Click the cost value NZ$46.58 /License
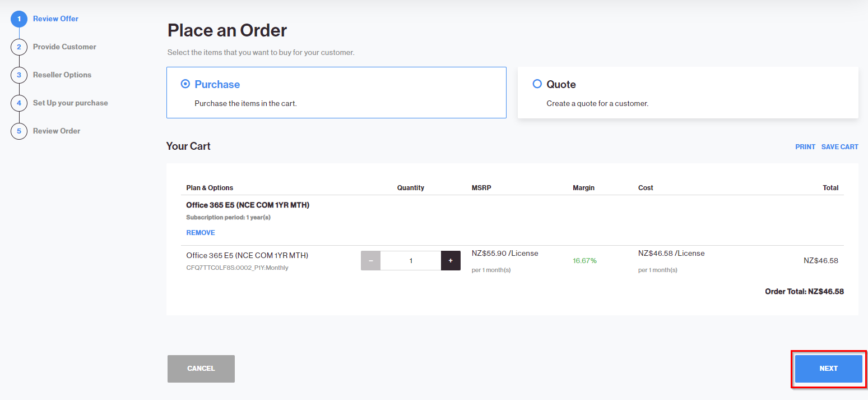The image size is (868, 400). [x=671, y=253]
